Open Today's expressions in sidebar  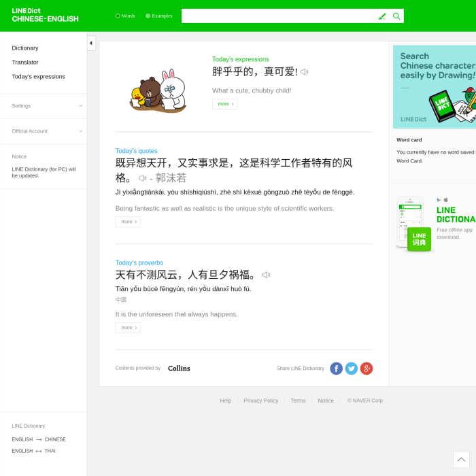[39, 77]
